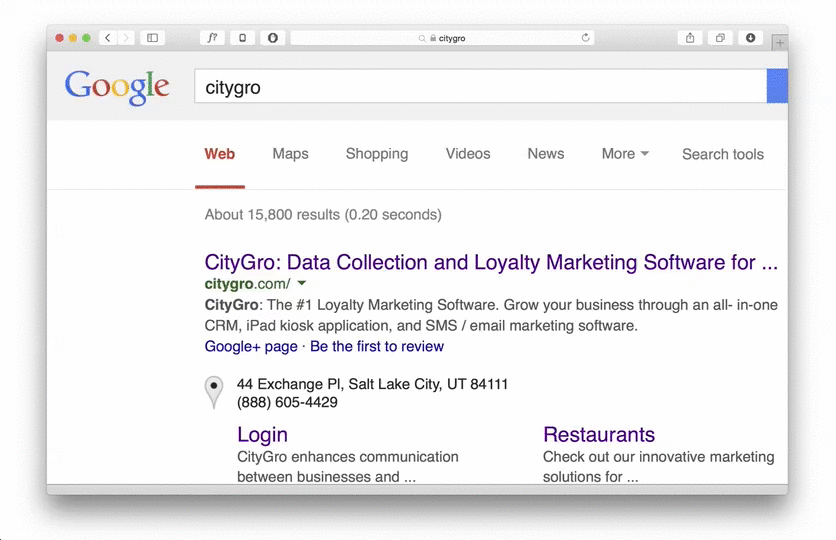Switch to the Videos tab

468,154
